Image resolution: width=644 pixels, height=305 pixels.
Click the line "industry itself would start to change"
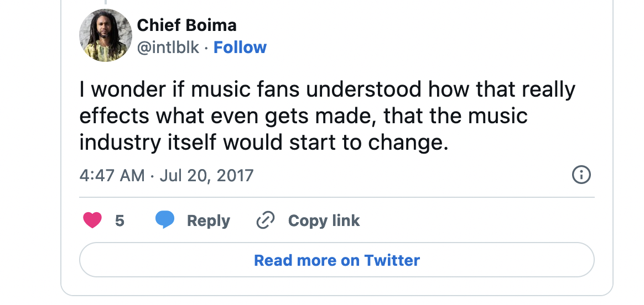(x=263, y=143)
